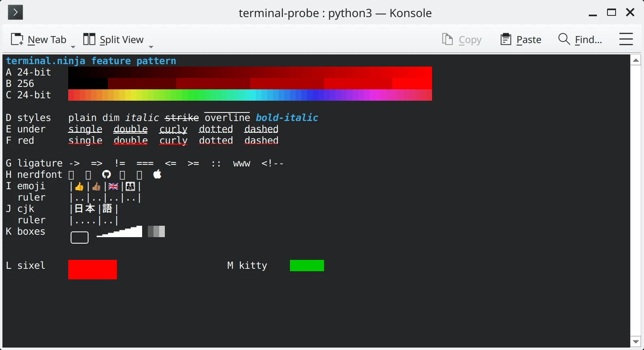The image size is (644, 350).
Task: Click the Copy toolbar button
Action: click(x=462, y=39)
